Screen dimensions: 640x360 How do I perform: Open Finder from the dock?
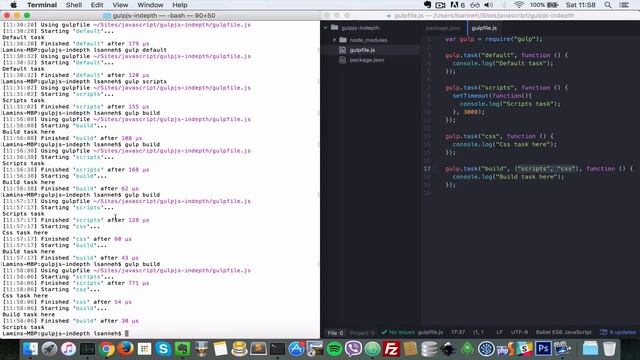point(31,349)
